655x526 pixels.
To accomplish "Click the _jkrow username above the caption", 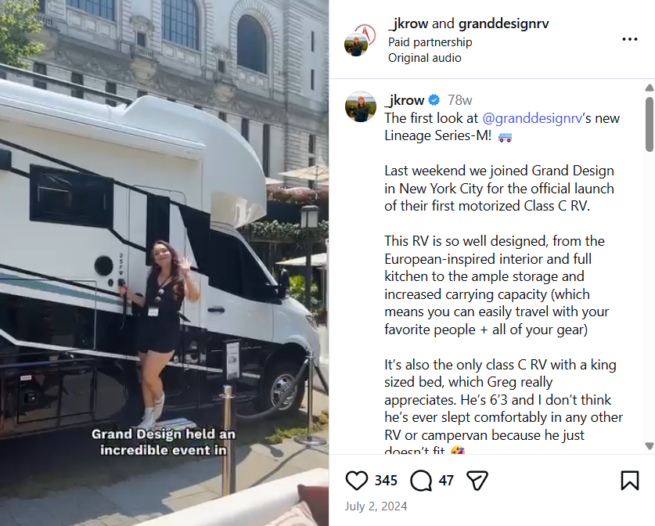I will point(404,100).
